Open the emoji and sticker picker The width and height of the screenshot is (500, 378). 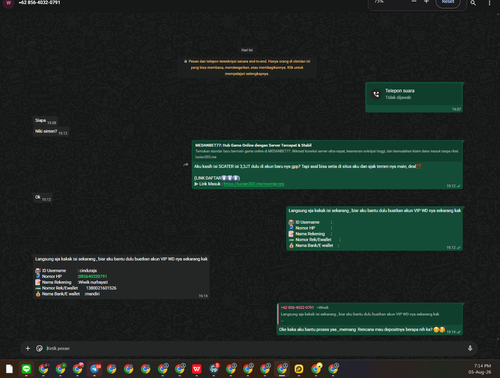pyautogui.click(x=39, y=348)
